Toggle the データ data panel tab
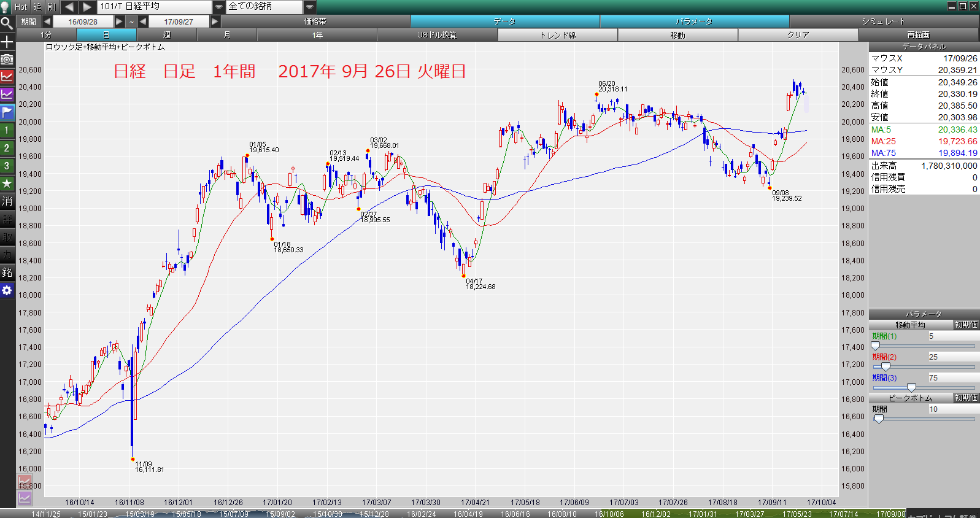 pos(505,21)
